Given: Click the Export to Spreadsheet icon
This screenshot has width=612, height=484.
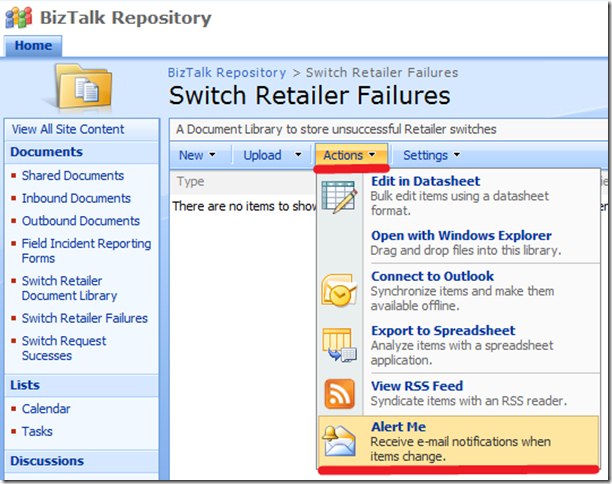Looking at the screenshot, I should tap(340, 345).
